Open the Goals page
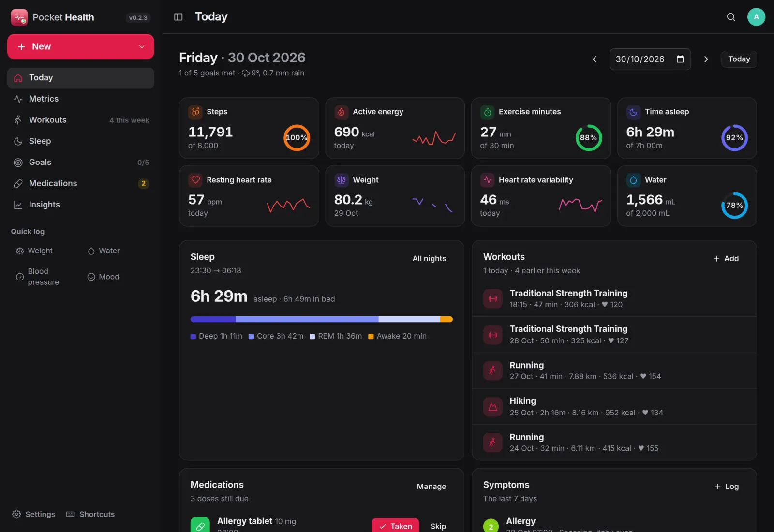The height and width of the screenshot is (532, 774). click(x=81, y=163)
